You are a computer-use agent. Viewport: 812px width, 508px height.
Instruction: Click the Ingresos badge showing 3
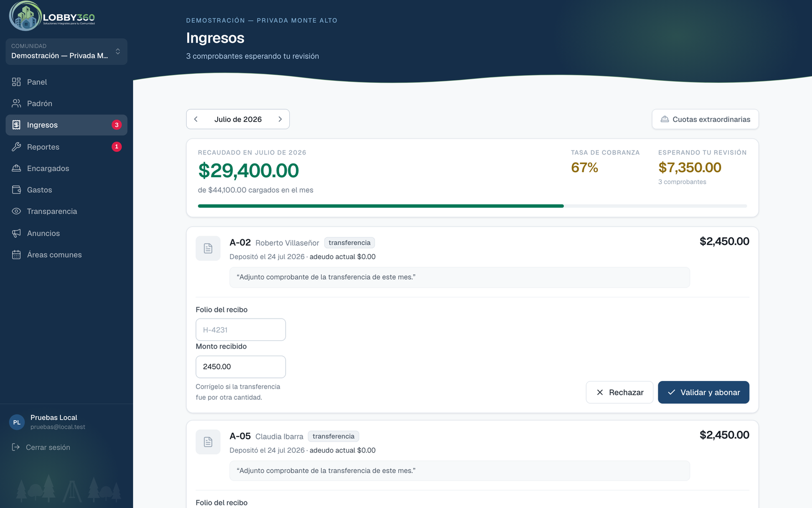pyautogui.click(x=117, y=125)
